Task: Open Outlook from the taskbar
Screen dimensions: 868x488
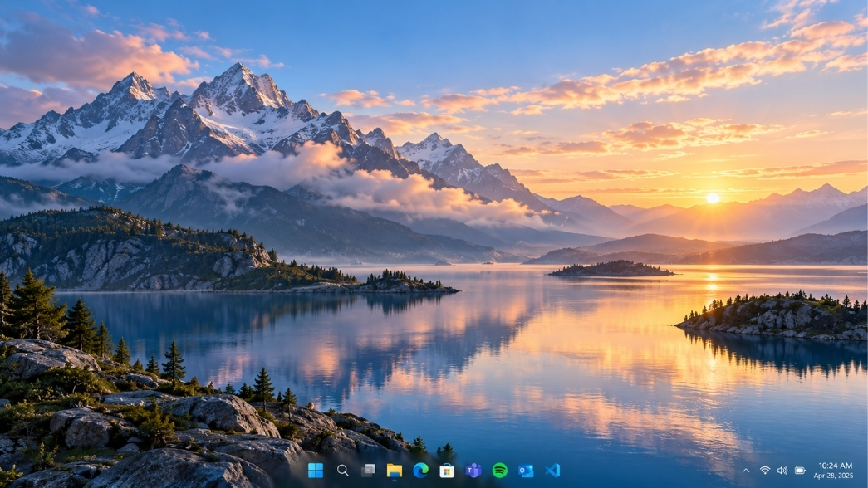Action: pos(526,471)
